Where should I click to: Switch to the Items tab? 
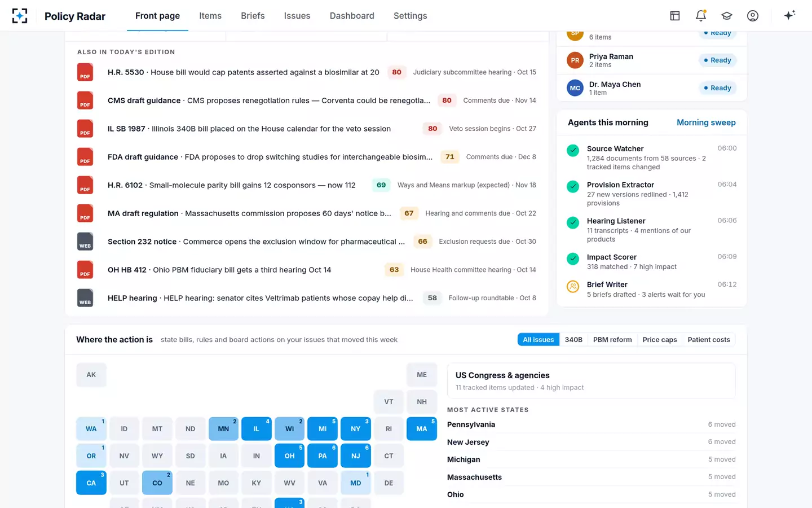(210, 16)
